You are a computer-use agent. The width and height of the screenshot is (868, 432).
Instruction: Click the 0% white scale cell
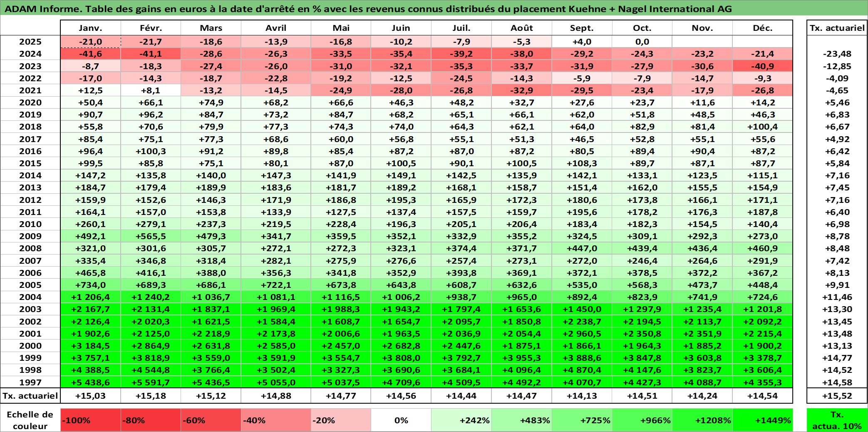[x=401, y=420]
